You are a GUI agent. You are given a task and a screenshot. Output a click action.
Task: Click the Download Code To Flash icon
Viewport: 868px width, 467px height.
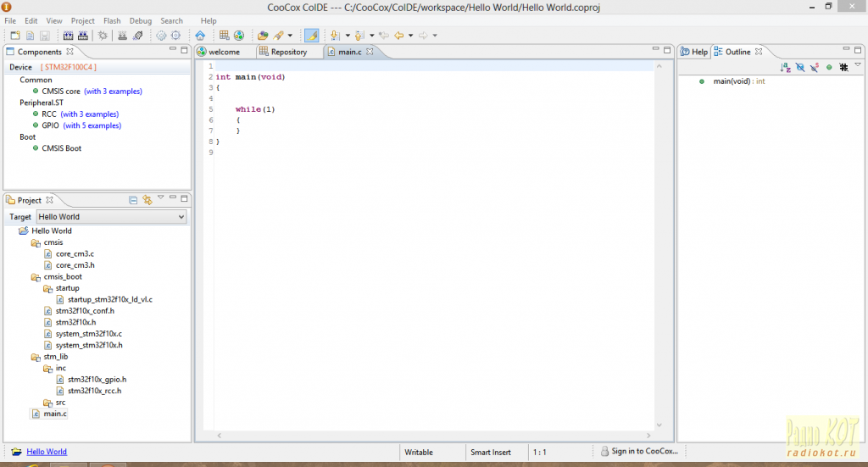coord(122,36)
